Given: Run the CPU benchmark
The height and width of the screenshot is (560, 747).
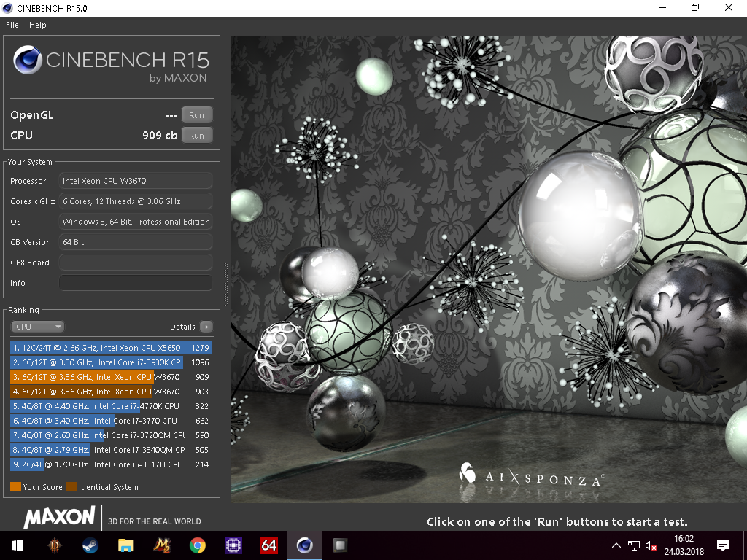Looking at the screenshot, I should point(196,136).
